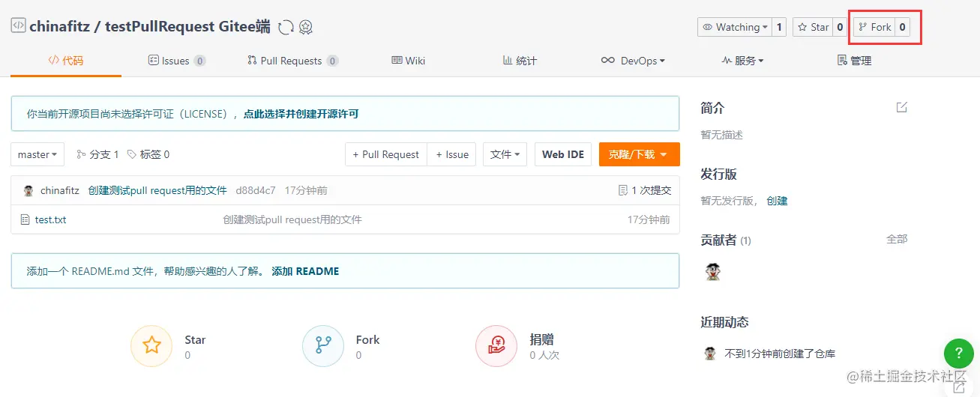The image size is (980, 397).
Task: Edit the 简介 description with pencil icon
Action: [902, 107]
